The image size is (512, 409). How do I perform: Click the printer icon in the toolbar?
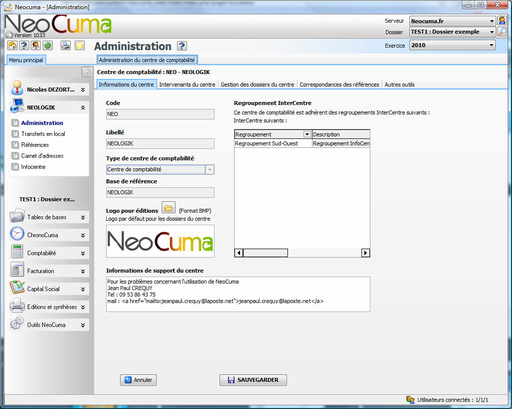coord(66,45)
